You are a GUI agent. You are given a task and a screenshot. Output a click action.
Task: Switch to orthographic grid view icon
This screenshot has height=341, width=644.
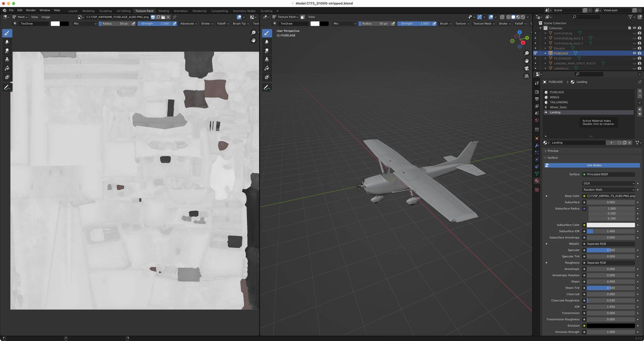point(527,76)
